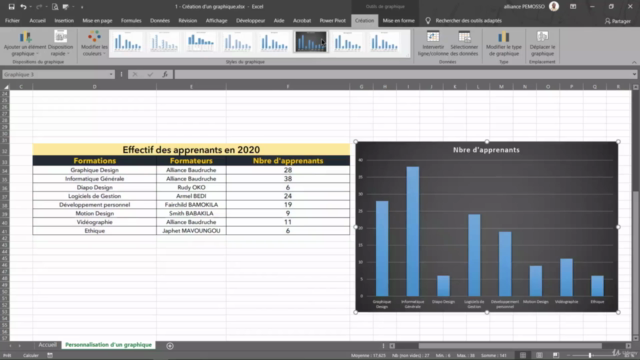Click Sélectionner des données
640x360 pixels.
click(464, 43)
